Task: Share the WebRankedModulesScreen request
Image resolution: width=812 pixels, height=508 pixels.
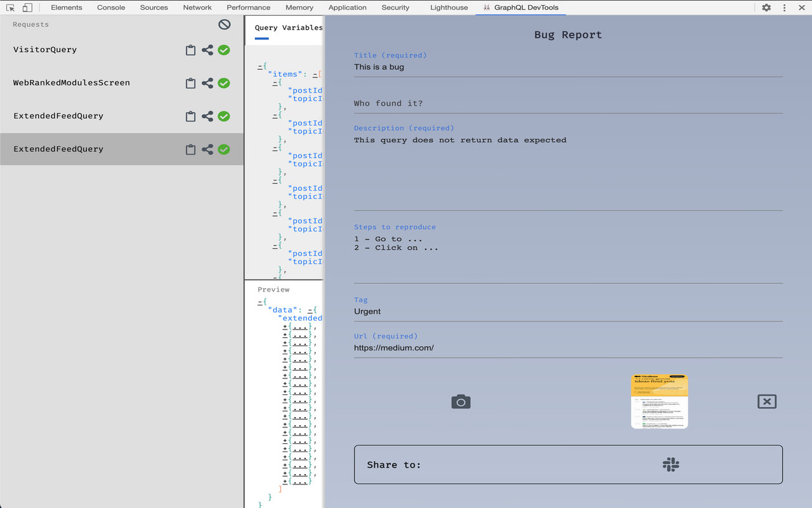Action: [x=207, y=83]
